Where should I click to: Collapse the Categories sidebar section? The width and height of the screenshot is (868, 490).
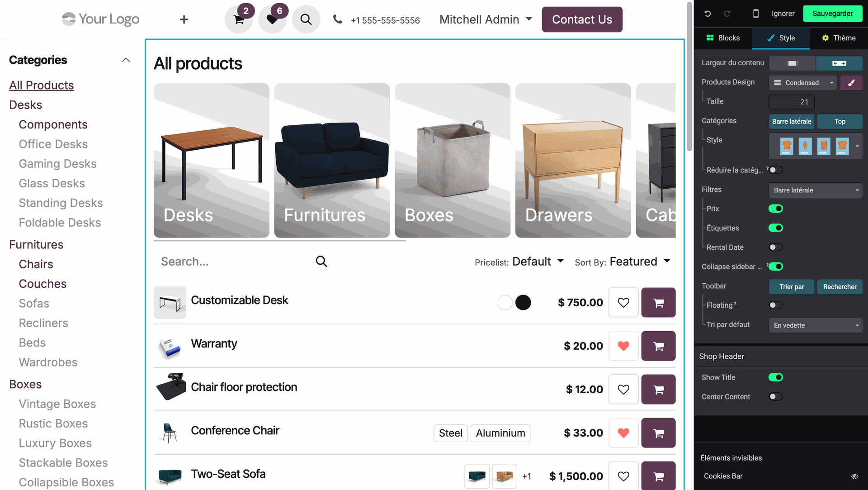[x=126, y=60]
